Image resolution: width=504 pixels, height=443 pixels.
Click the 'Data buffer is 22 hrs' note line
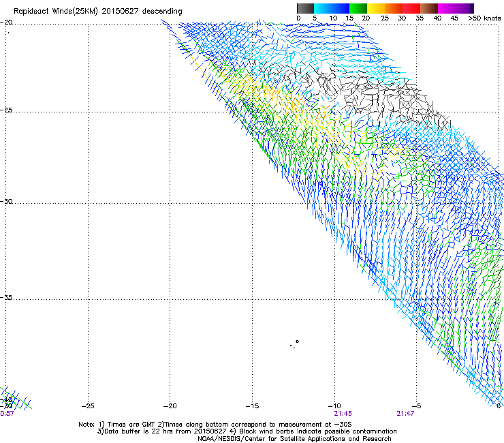(247, 431)
